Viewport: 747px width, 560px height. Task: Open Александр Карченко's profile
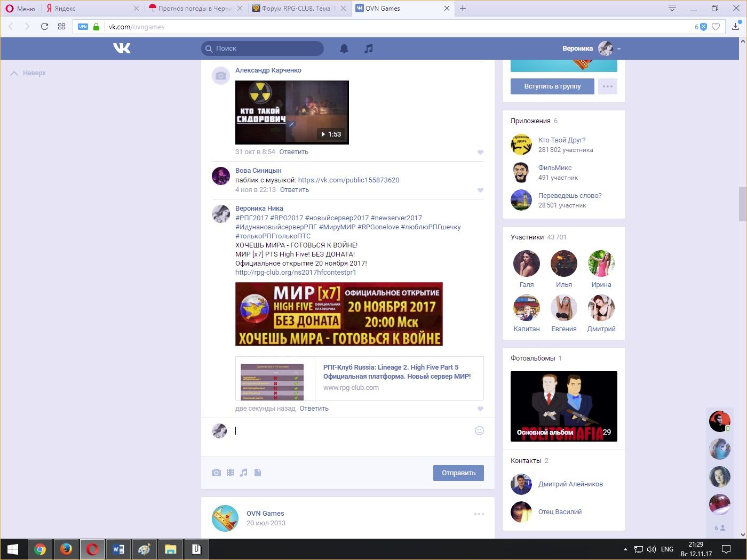click(x=268, y=70)
